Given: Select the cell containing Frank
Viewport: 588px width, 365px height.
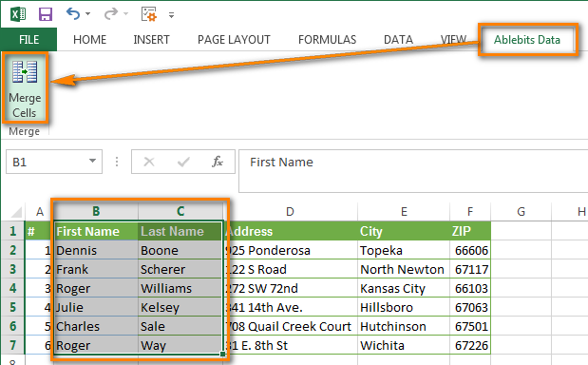Looking at the screenshot, I should point(96,269).
